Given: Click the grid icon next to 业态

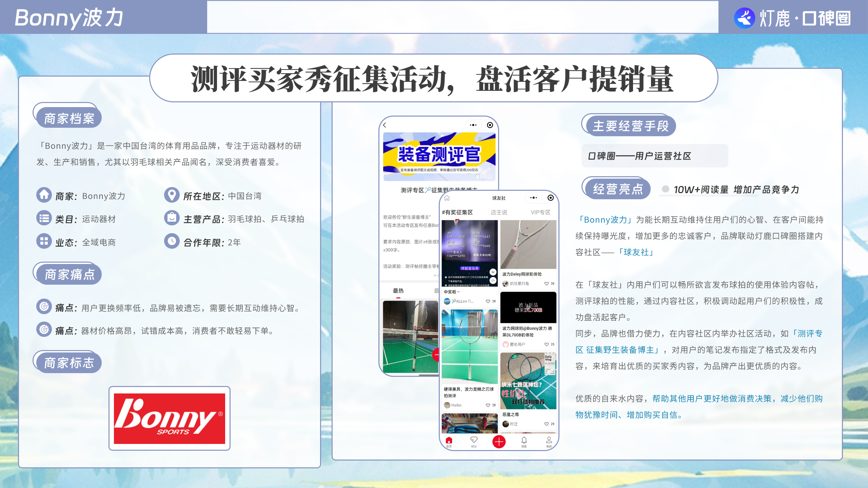Looking at the screenshot, I should coord(44,241).
